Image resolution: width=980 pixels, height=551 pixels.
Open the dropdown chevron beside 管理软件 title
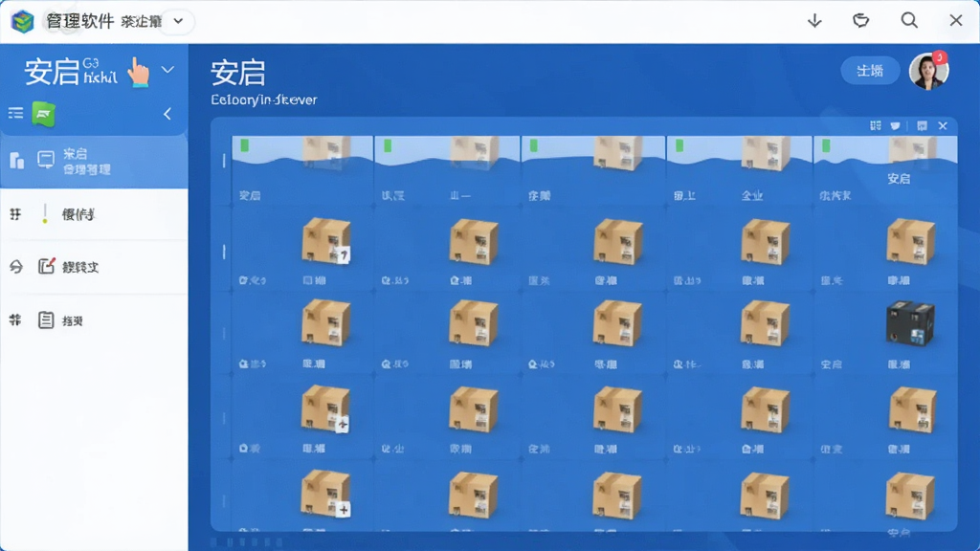tap(178, 21)
